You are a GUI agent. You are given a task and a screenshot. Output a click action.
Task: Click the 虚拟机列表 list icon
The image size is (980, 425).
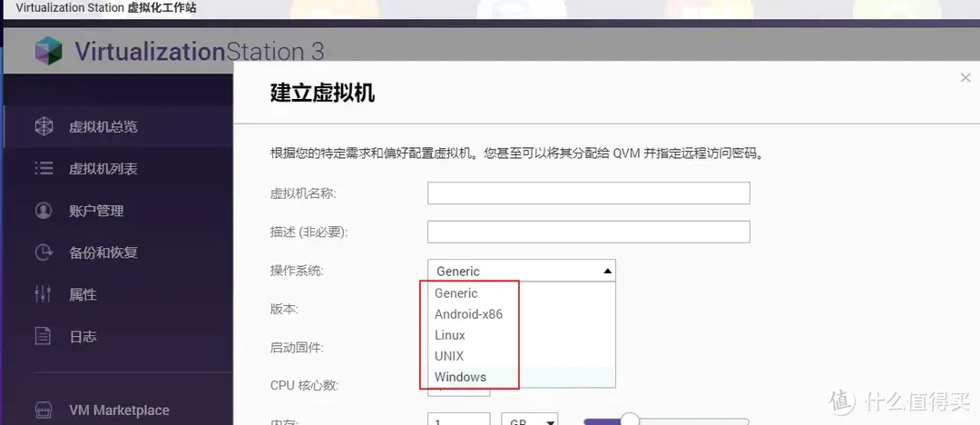(44, 168)
